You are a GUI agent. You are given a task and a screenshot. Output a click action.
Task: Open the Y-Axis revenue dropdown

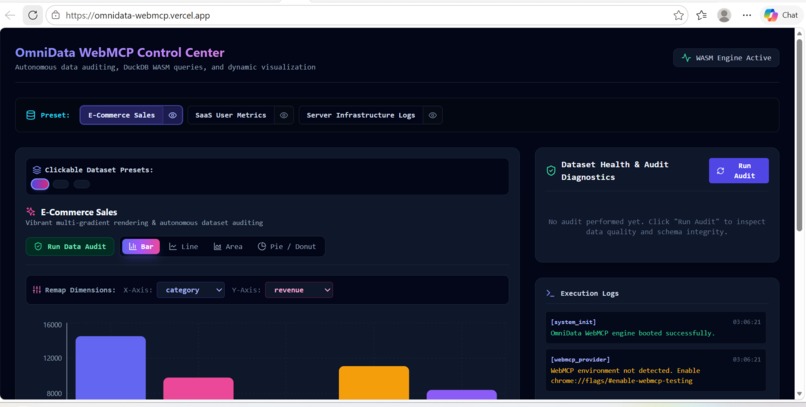[x=299, y=290]
